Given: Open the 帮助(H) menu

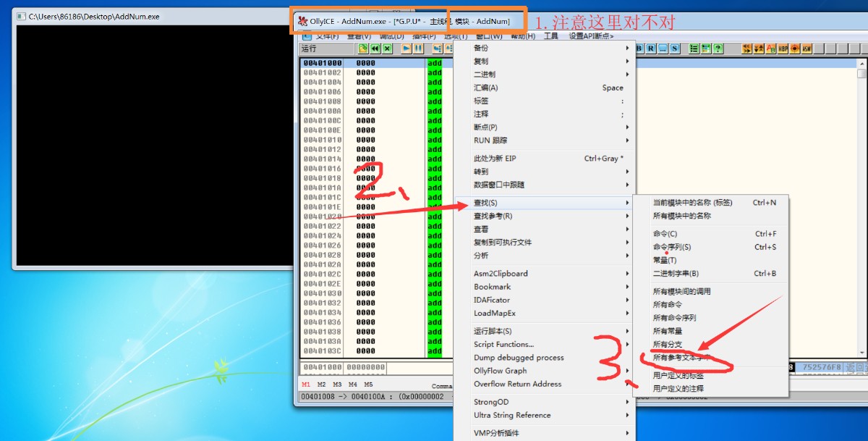Looking at the screenshot, I should click(522, 36).
